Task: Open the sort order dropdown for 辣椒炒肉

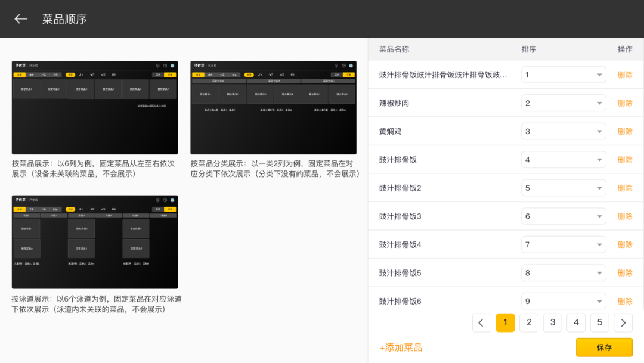Action: pyautogui.click(x=563, y=103)
